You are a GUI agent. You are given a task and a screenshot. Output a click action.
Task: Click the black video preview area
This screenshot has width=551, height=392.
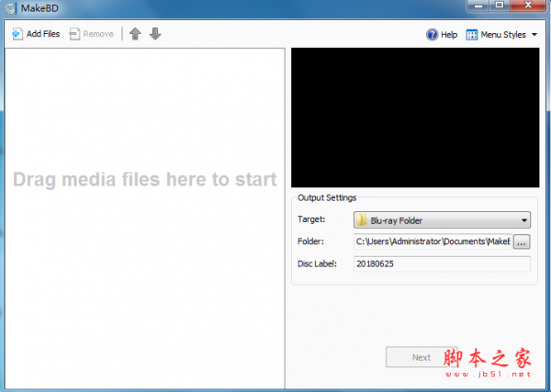(x=415, y=118)
